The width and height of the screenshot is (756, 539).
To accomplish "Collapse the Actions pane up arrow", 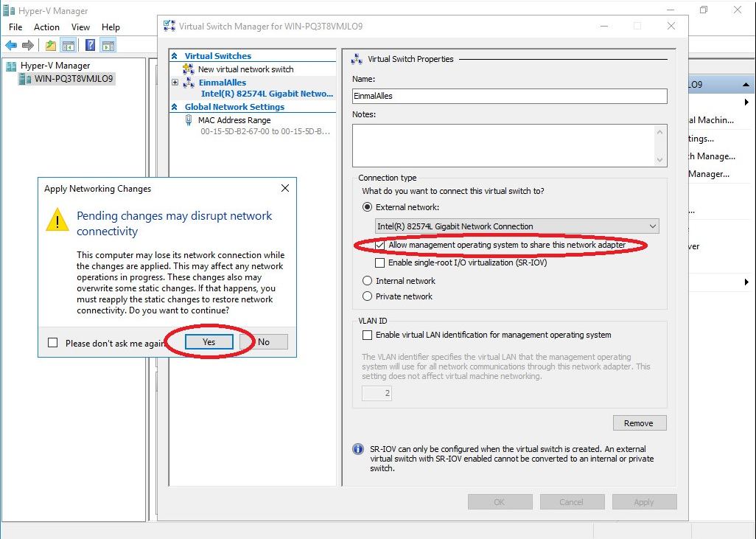I will point(746,85).
